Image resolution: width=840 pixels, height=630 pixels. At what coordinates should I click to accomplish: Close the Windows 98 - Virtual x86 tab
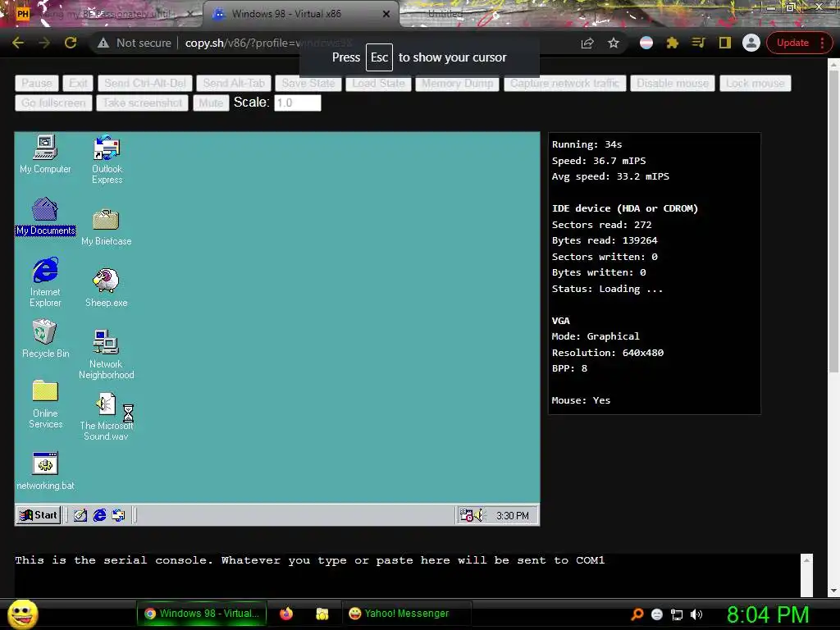[x=386, y=14]
